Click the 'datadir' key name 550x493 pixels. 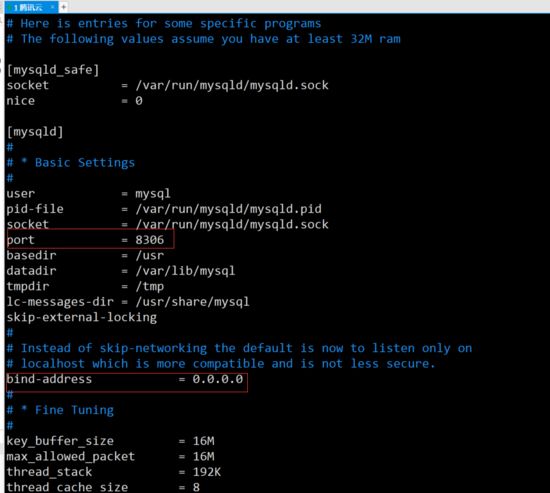pos(31,271)
